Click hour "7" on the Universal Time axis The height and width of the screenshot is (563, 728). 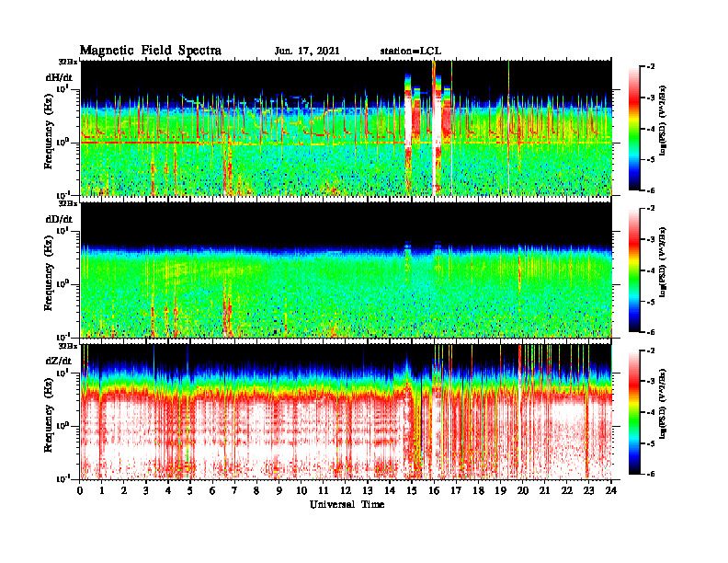[x=234, y=491]
